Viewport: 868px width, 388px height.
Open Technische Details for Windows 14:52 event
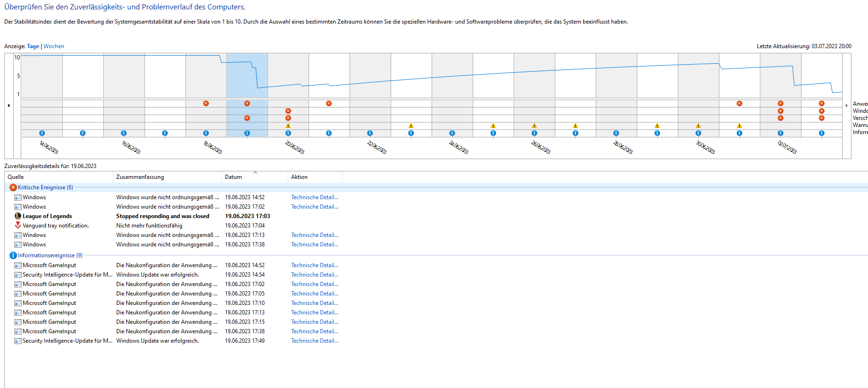pyautogui.click(x=315, y=197)
